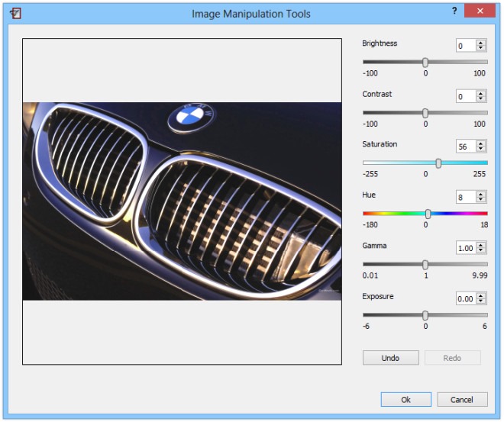Open the help question mark button

tap(454, 11)
